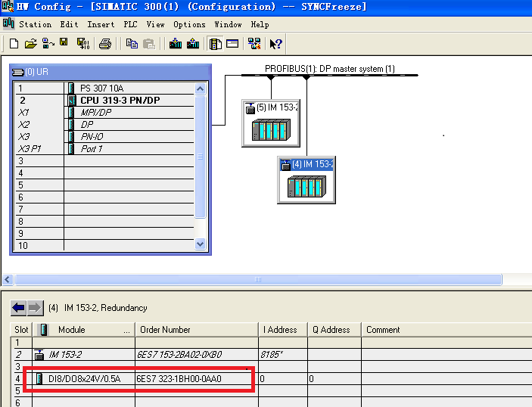Click the grayed forward arrow button
Screen dimensions: 532x407
tap(35, 308)
